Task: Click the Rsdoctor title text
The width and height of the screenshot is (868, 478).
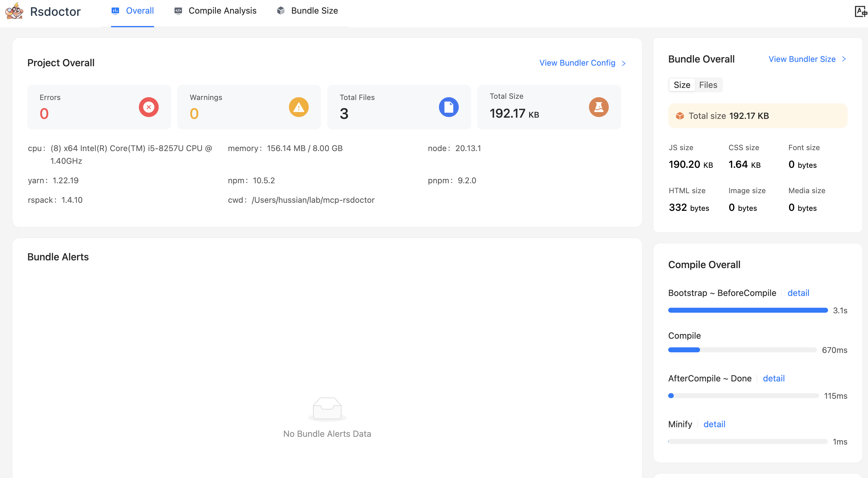Action: click(x=55, y=11)
